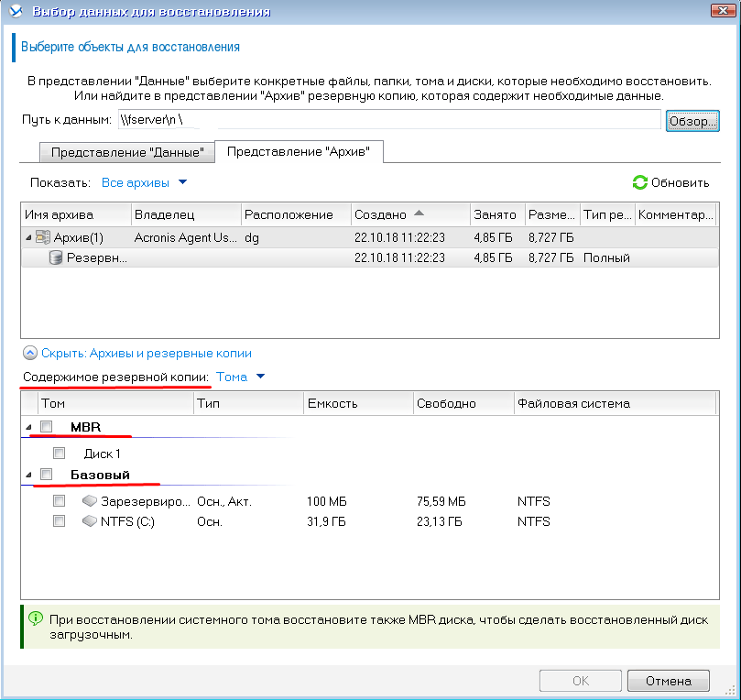
Task: Click the Архив(1) archive icon
Action: (x=42, y=237)
